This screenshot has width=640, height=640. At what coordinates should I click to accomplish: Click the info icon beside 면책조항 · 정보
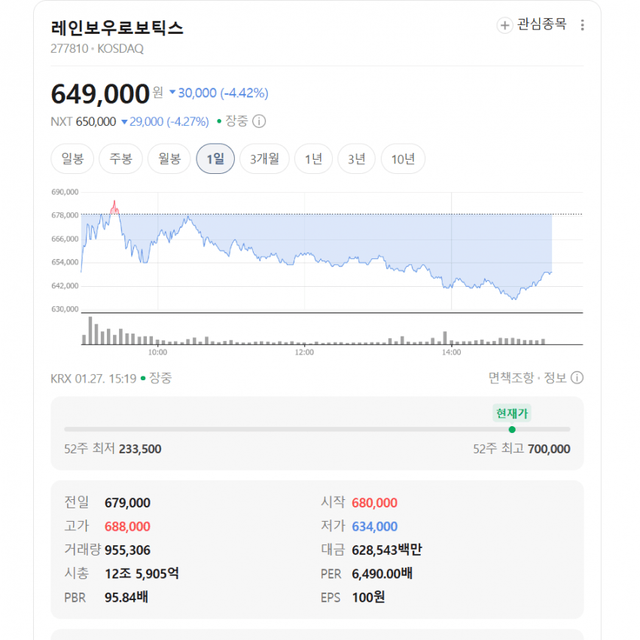click(577, 377)
